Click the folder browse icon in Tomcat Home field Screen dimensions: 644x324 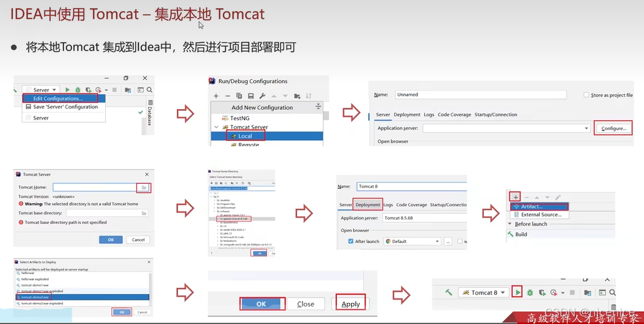144,188
